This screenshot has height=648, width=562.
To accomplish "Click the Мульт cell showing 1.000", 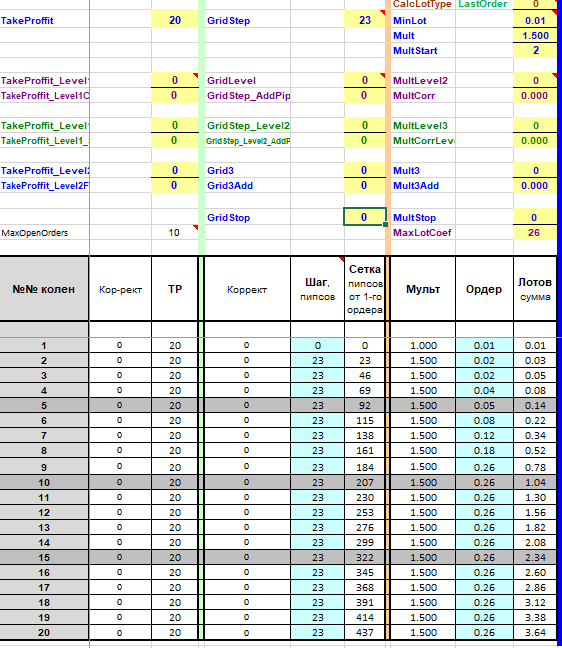I will click(x=423, y=345).
